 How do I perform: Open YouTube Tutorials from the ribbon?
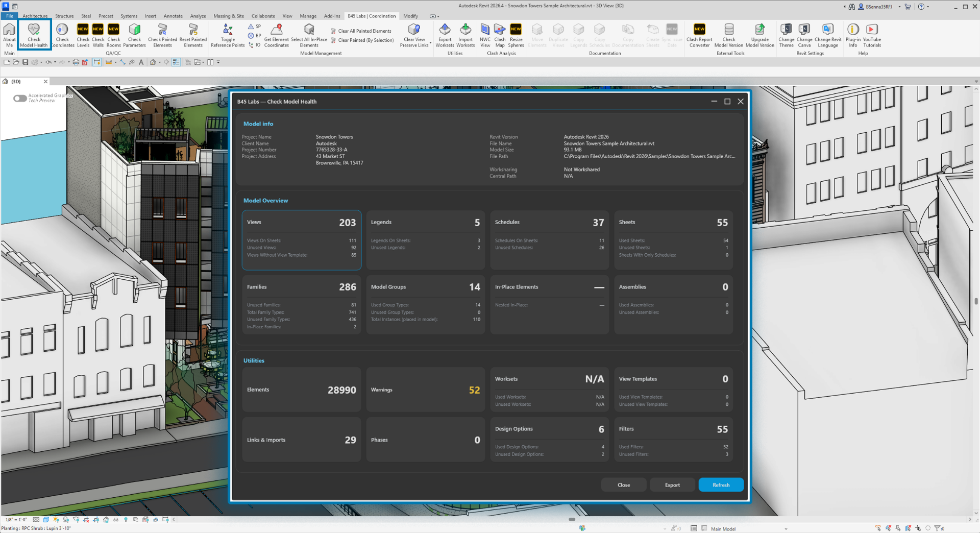coord(872,35)
